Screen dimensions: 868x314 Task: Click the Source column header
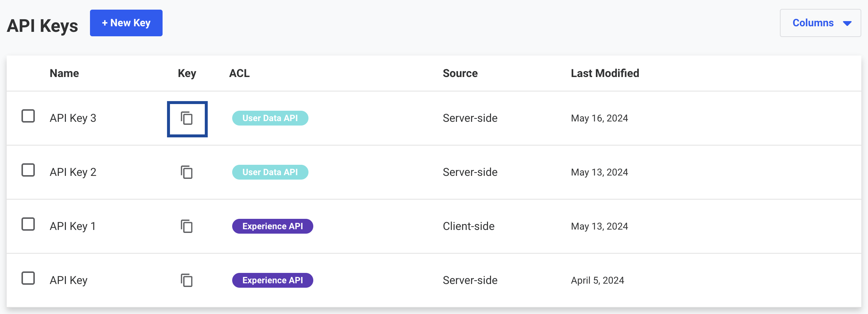click(460, 73)
